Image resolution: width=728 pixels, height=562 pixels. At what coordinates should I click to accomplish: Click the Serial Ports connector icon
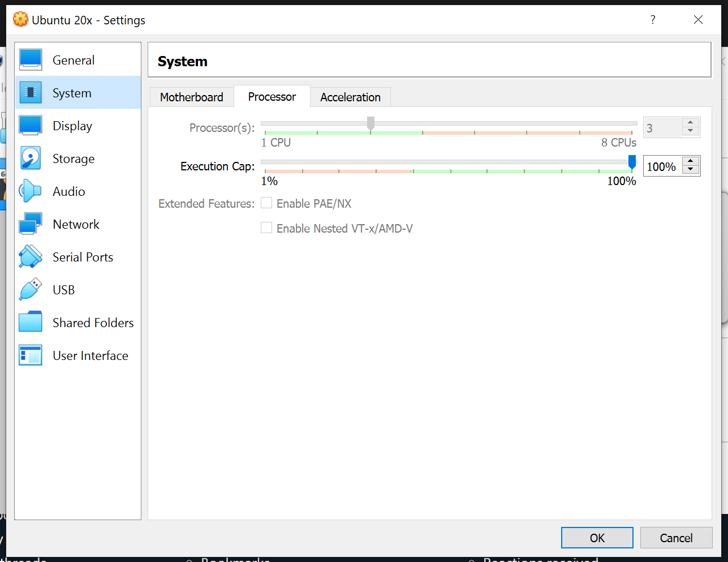coord(31,256)
